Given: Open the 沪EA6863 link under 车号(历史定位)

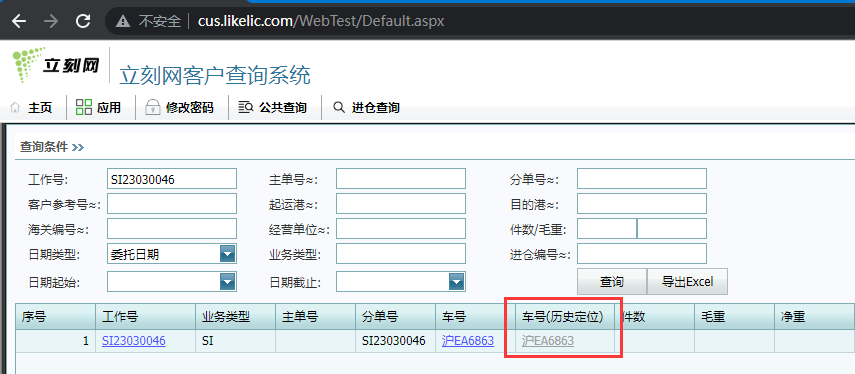Looking at the screenshot, I should 548,341.
